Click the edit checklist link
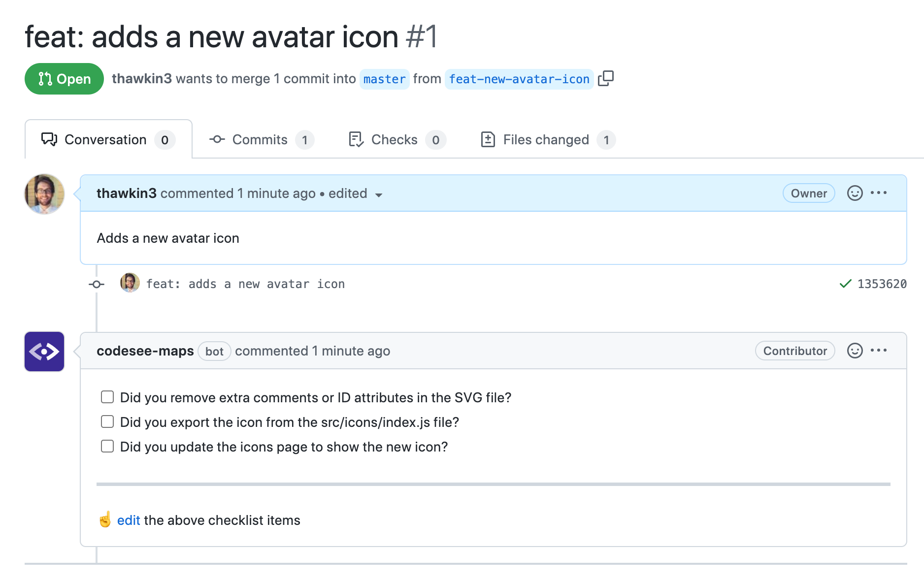This screenshot has height=582, width=924. pyautogui.click(x=129, y=520)
